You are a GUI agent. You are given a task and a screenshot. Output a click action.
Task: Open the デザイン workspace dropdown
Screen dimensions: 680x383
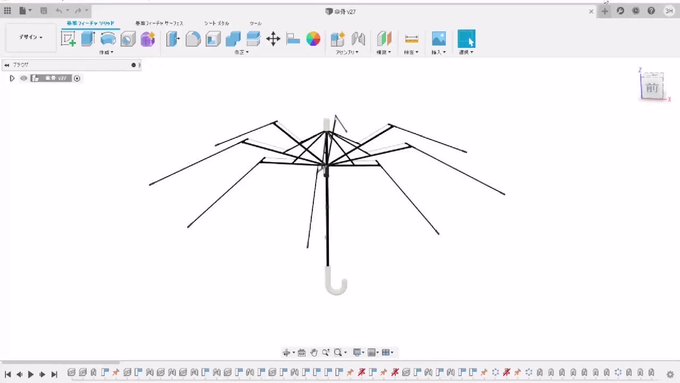(30, 37)
